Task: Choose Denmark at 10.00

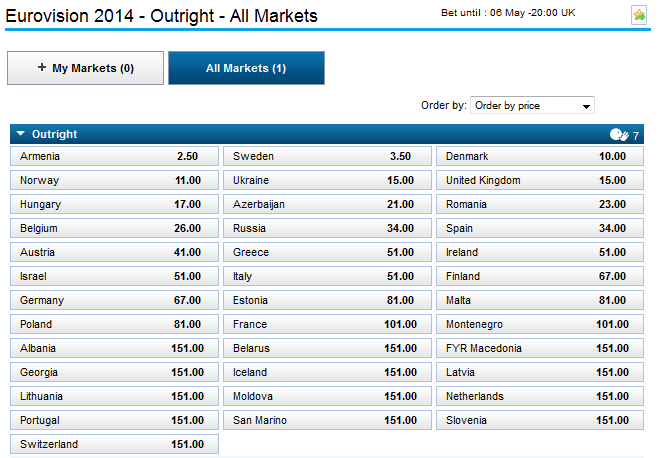Action: pos(539,157)
